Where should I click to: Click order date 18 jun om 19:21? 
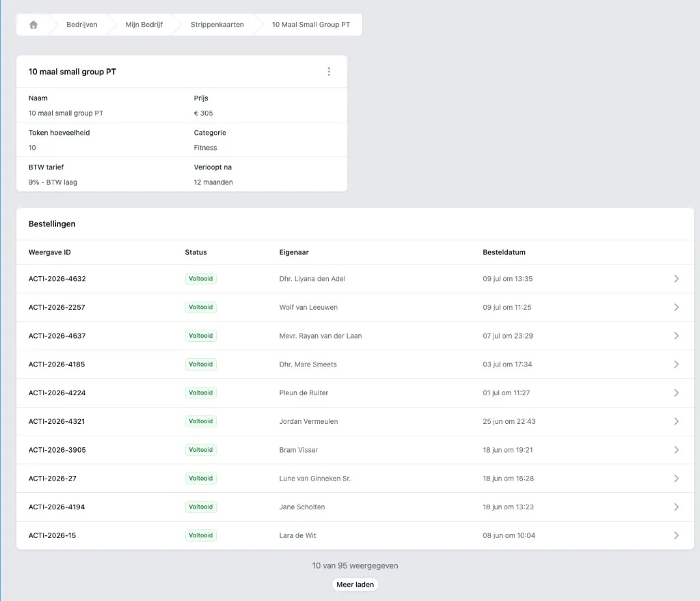pyautogui.click(x=508, y=450)
